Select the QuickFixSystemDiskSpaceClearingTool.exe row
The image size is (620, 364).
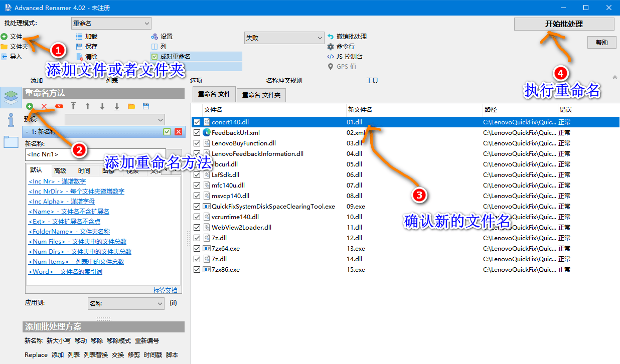coord(406,207)
